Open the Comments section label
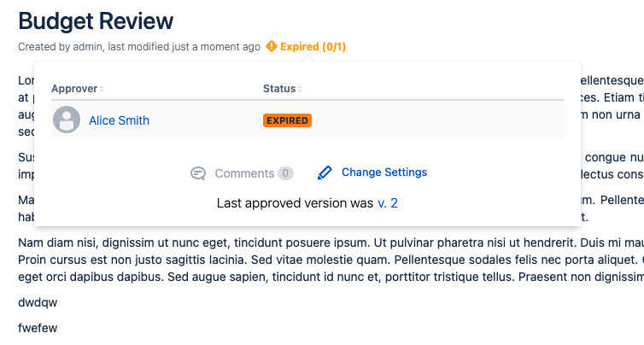Screen dimensions: 644x345 [x=244, y=173]
